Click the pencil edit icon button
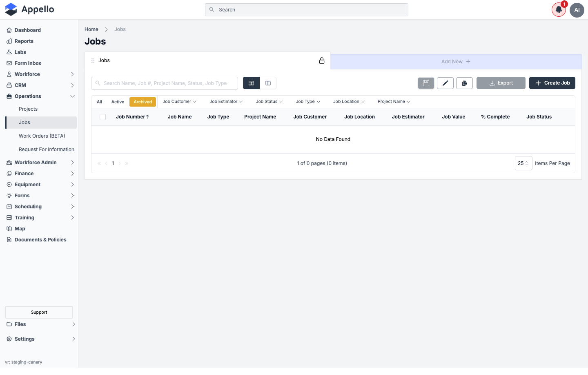 pos(445,83)
